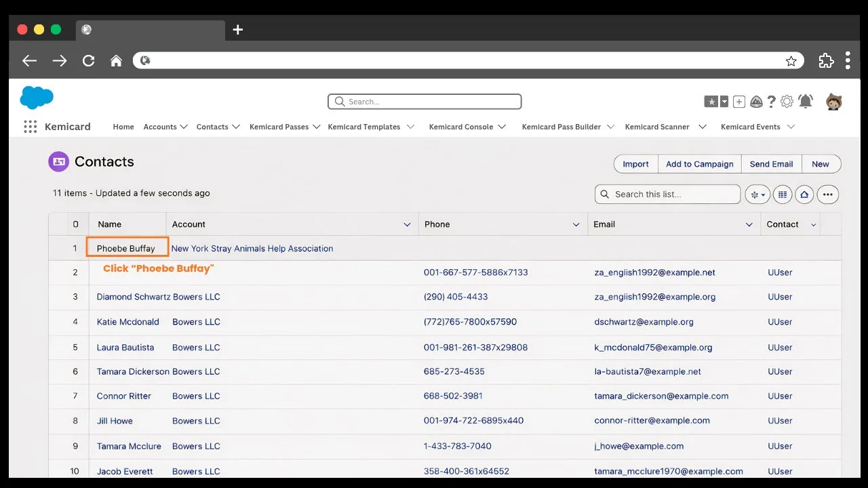The image size is (868, 488).
Task: Open the Phoebe Buffay contact
Action: tap(126, 249)
